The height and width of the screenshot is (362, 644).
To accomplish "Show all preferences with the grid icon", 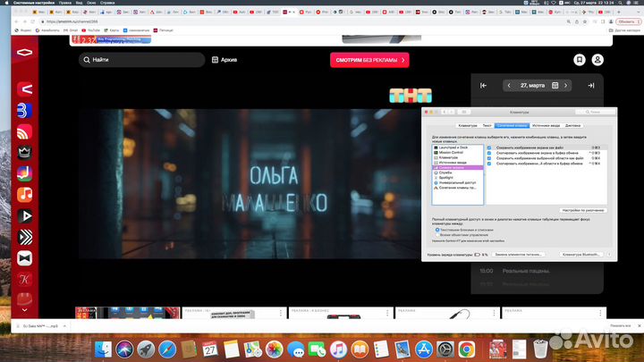I will 463,112.
